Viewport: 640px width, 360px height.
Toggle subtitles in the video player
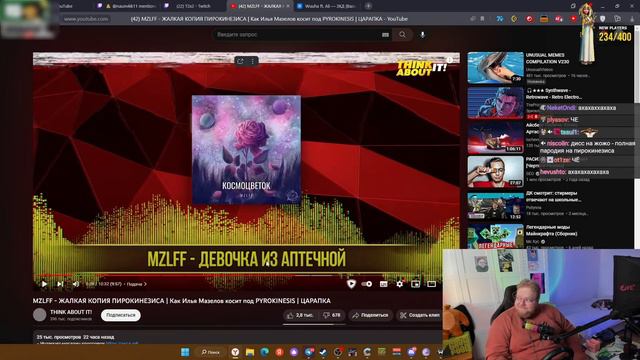point(383,284)
